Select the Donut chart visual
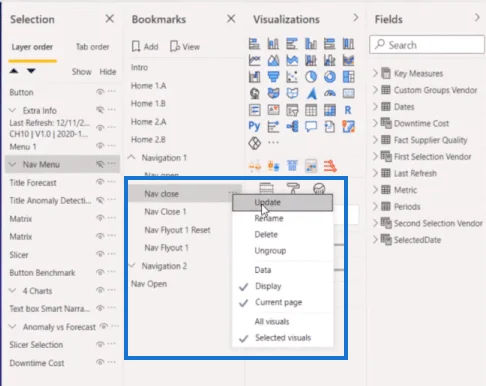 330,77
